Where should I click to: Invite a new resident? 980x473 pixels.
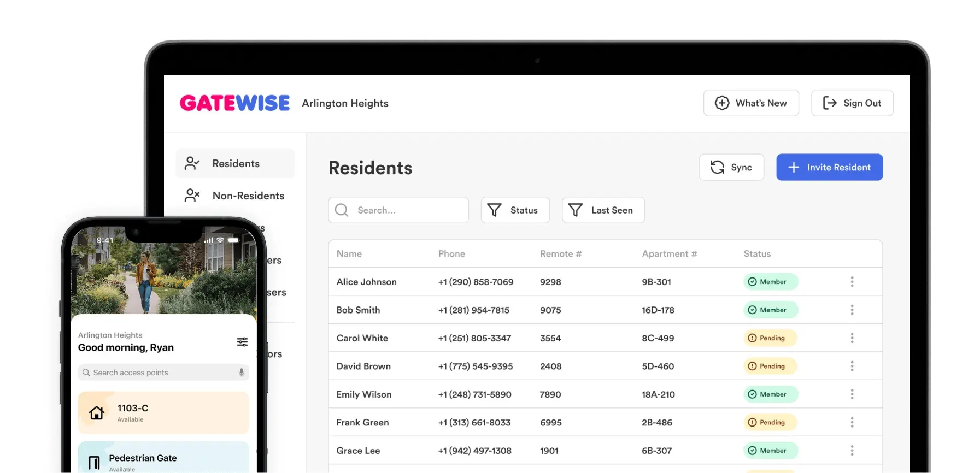tap(829, 167)
